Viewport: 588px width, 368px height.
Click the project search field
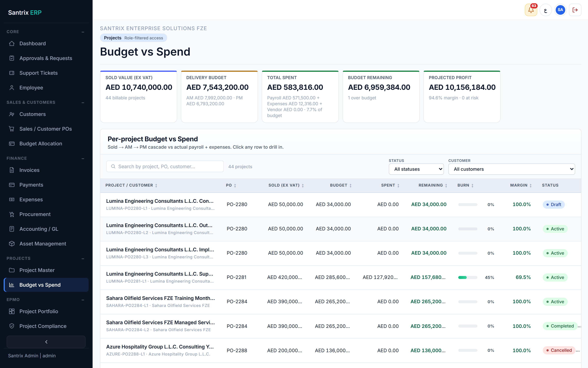point(165,167)
